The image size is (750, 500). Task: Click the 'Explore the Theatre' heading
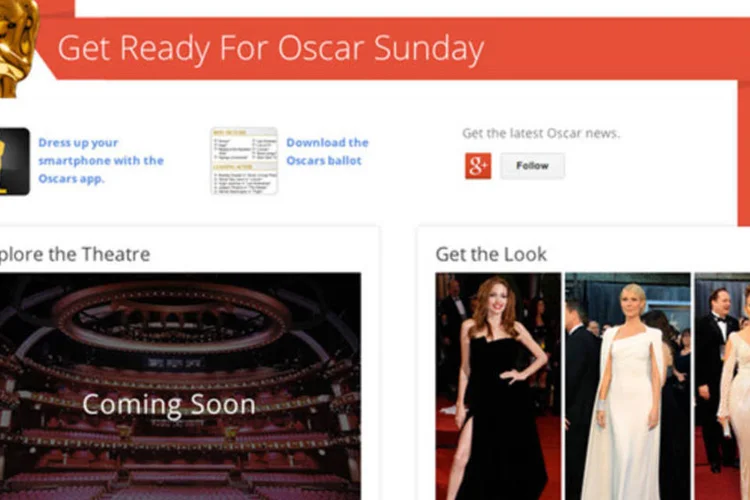pos(75,254)
